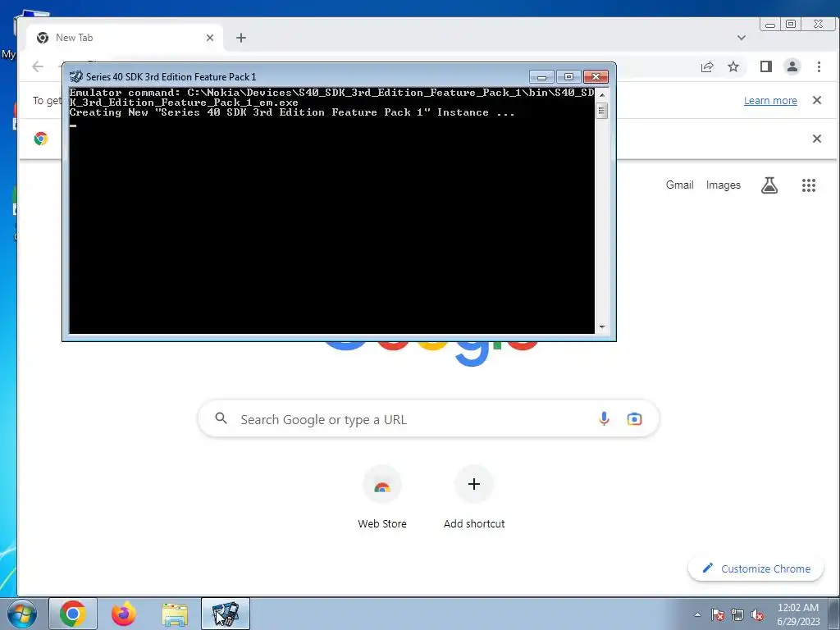Show hidden tray icons arrow
Viewport: 840px width, 630px height.
pyautogui.click(x=697, y=614)
